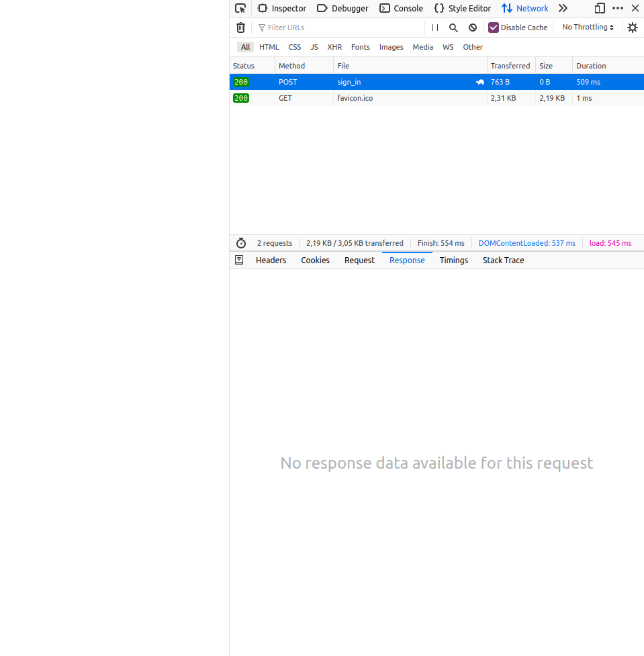The height and width of the screenshot is (656, 644).
Task: Click the request blocking icon
Action: point(472,28)
